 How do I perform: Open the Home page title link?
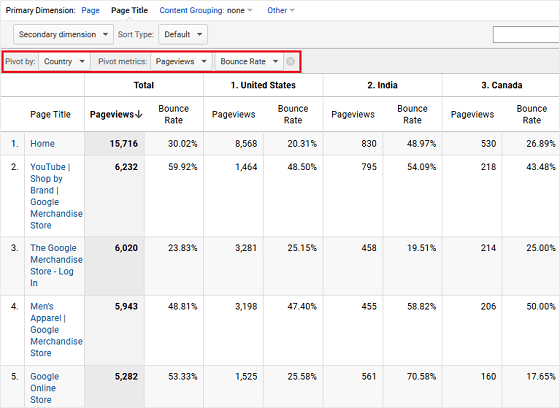click(42, 144)
